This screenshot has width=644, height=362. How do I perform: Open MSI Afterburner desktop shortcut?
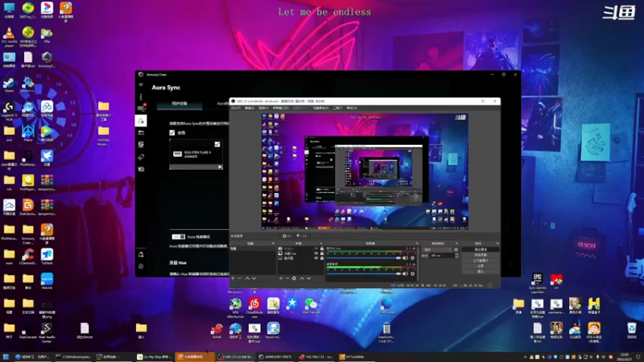(236, 307)
